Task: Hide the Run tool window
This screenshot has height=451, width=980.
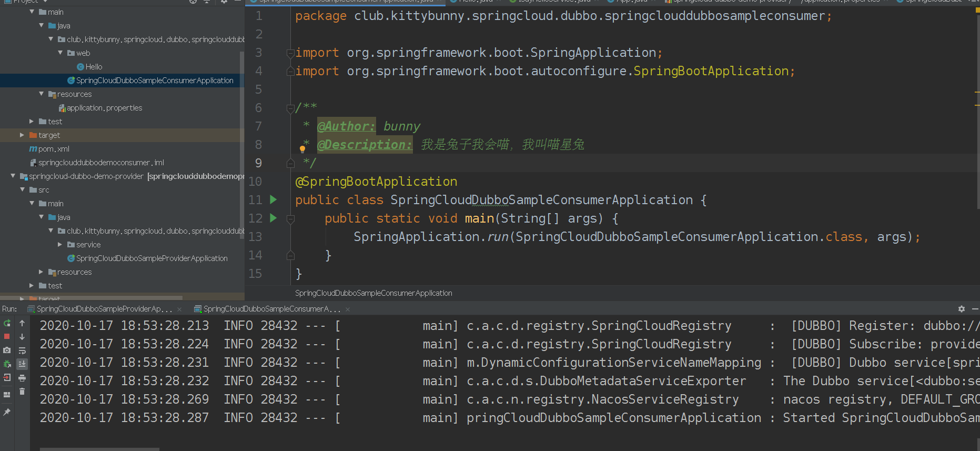Action: (x=975, y=309)
